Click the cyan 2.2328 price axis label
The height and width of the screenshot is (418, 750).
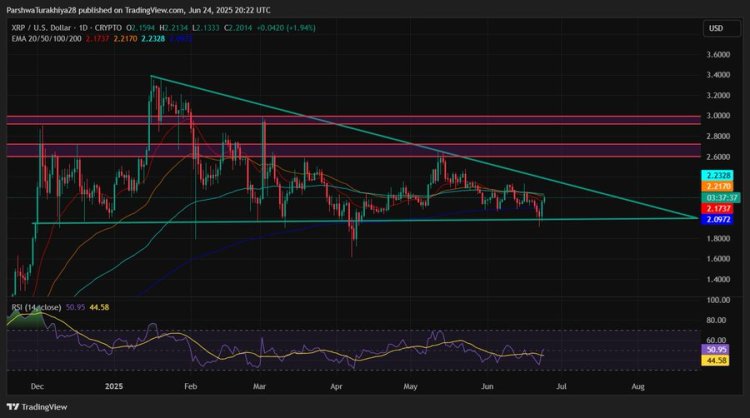719,174
